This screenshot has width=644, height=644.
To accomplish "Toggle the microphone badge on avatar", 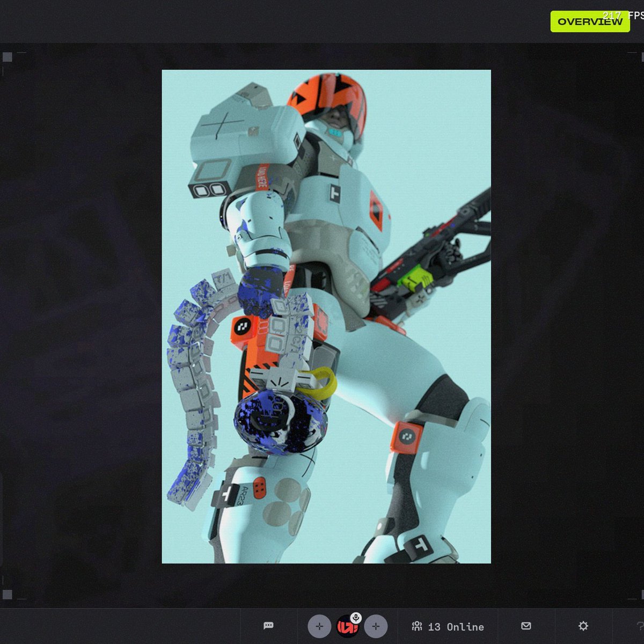I will tap(356, 618).
